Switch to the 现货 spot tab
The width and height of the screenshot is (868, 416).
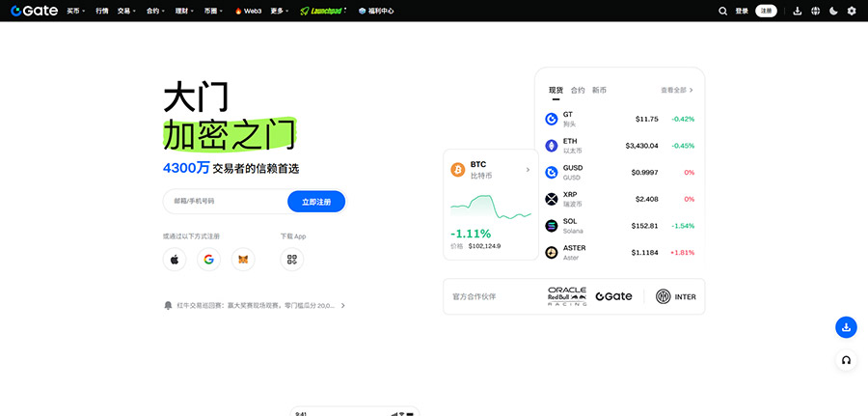(556, 90)
